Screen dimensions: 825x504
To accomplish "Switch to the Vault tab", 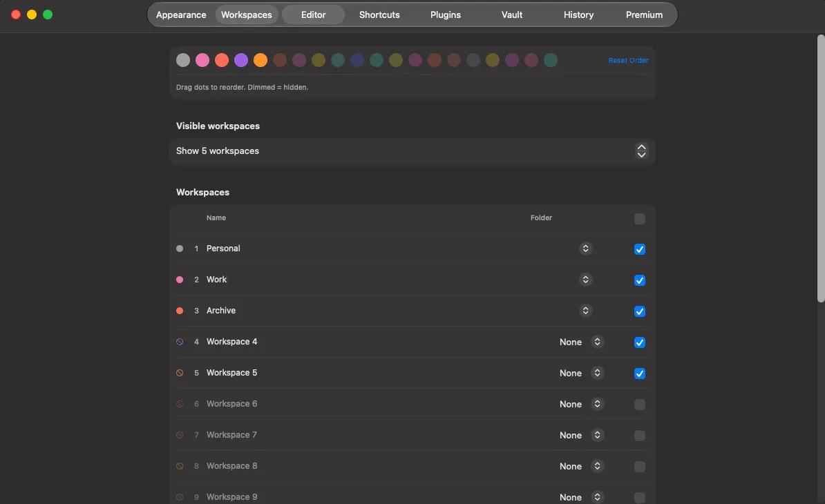I will [x=512, y=14].
